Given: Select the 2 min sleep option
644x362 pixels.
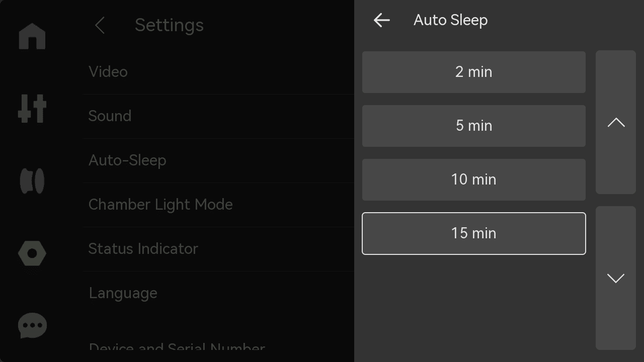Looking at the screenshot, I should pyautogui.click(x=474, y=72).
